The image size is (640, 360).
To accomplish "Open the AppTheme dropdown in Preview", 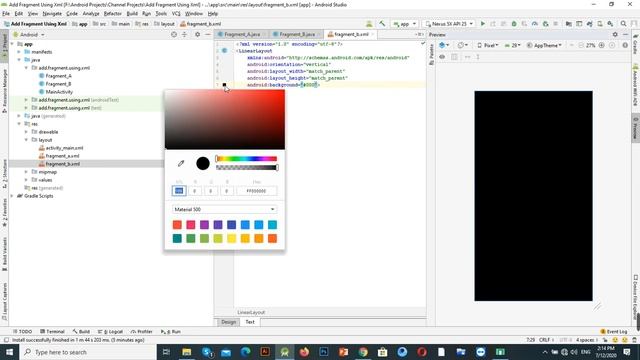I will (x=544, y=45).
